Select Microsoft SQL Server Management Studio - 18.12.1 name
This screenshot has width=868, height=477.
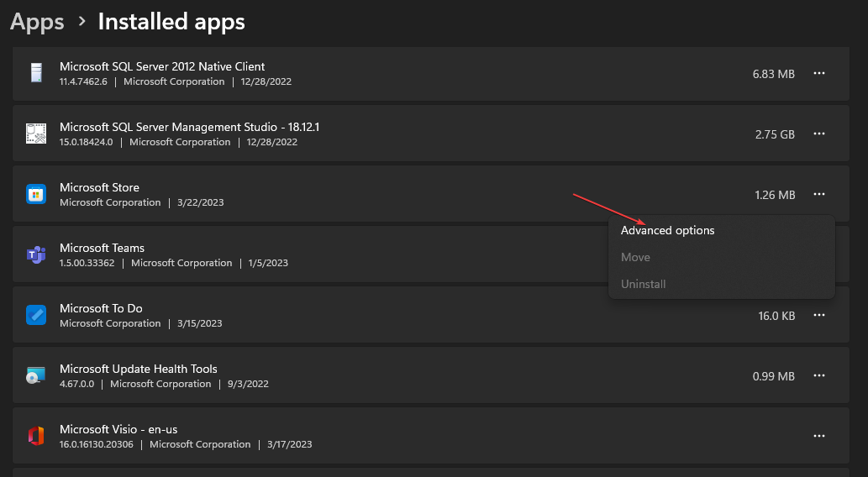189,127
